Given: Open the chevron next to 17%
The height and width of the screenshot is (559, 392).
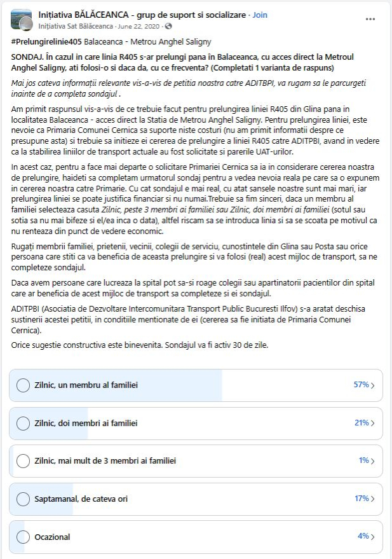Looking at the screenshot, I should [x=372, y=499].
